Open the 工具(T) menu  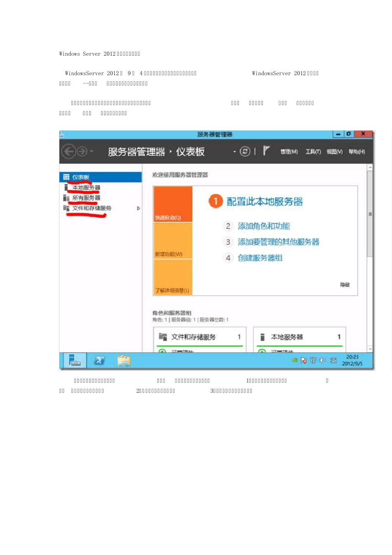pyautogui.click(x=313, y=152)
